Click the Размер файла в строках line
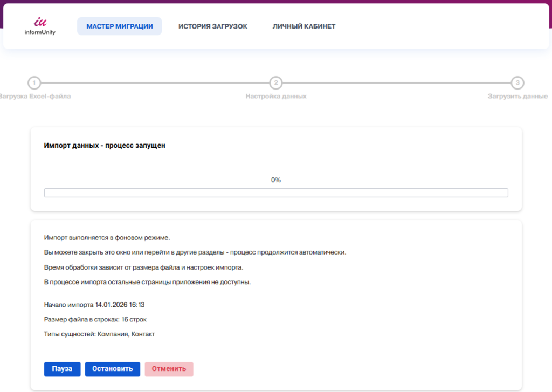This screenshot has height=392, width=552. 95,319
